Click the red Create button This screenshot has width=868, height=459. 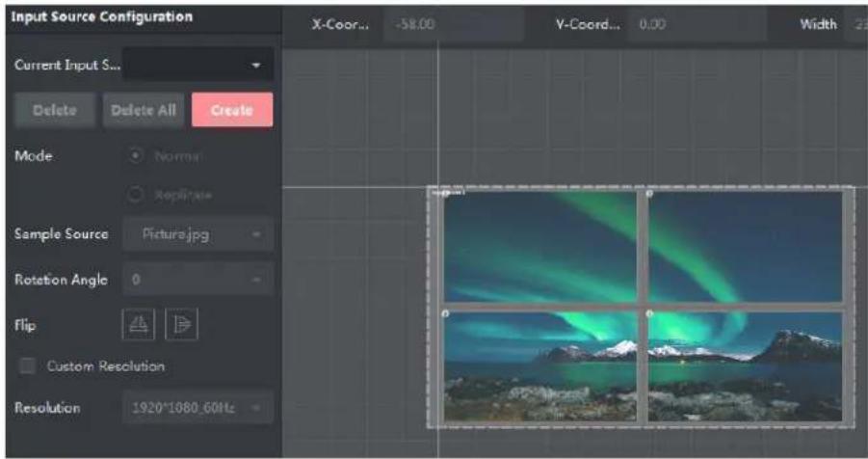tap(232, 110)
